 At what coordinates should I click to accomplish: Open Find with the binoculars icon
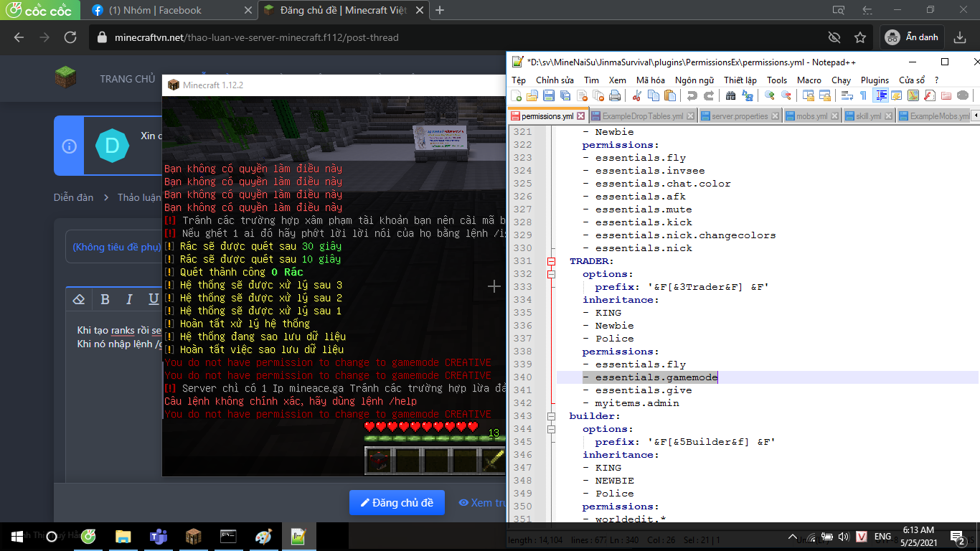730,95
